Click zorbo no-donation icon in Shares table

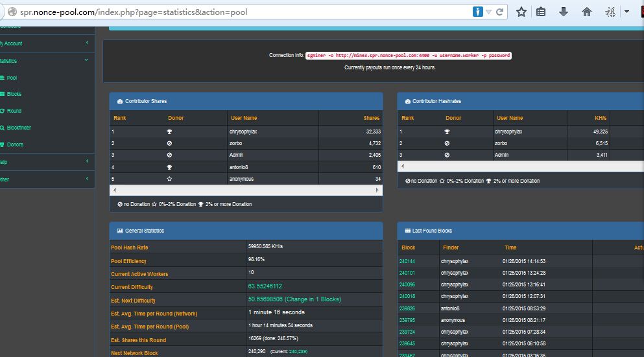169,143
